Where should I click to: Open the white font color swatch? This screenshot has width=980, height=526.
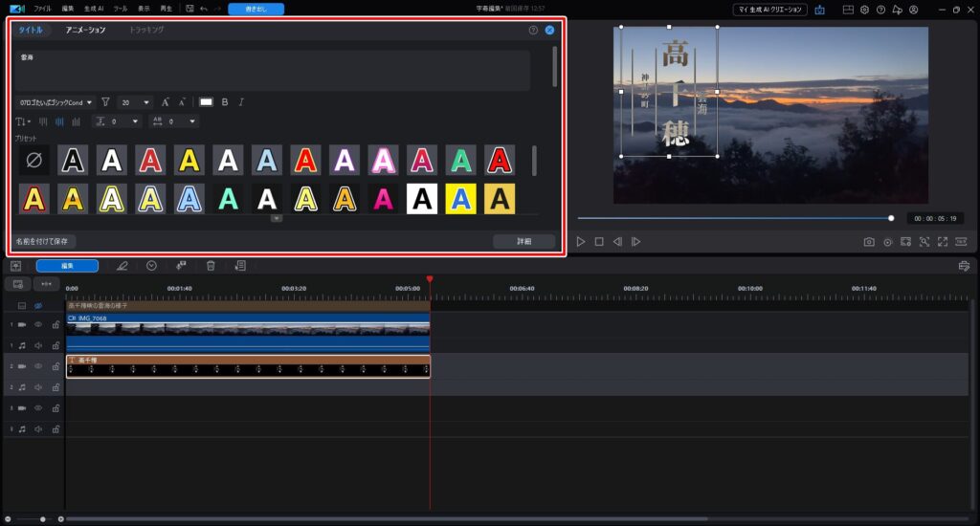[x=206, y=102]
